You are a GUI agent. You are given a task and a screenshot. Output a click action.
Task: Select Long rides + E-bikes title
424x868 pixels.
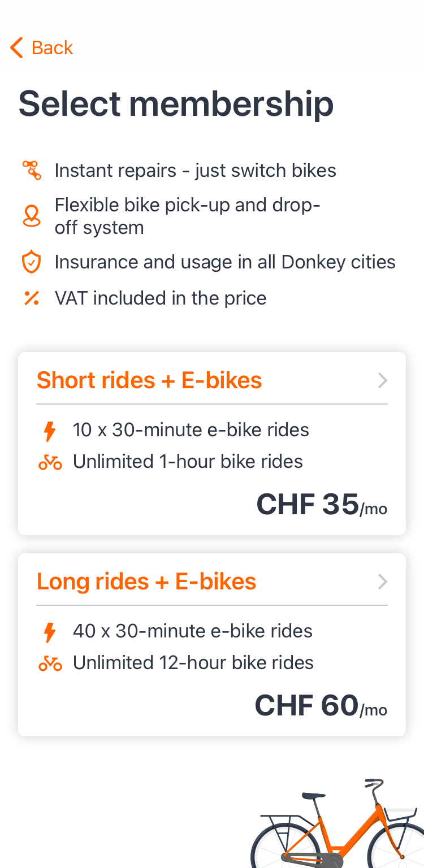(146, 581)
